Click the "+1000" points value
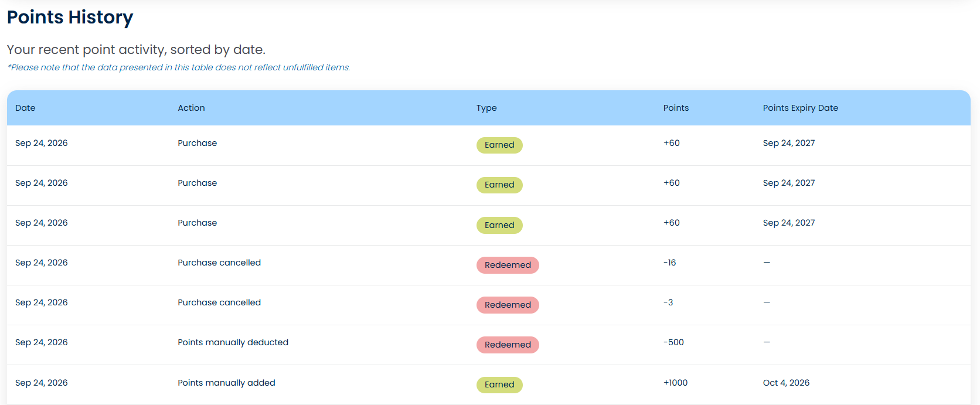This screenshot has width=980, height=405. click(675, 383)
